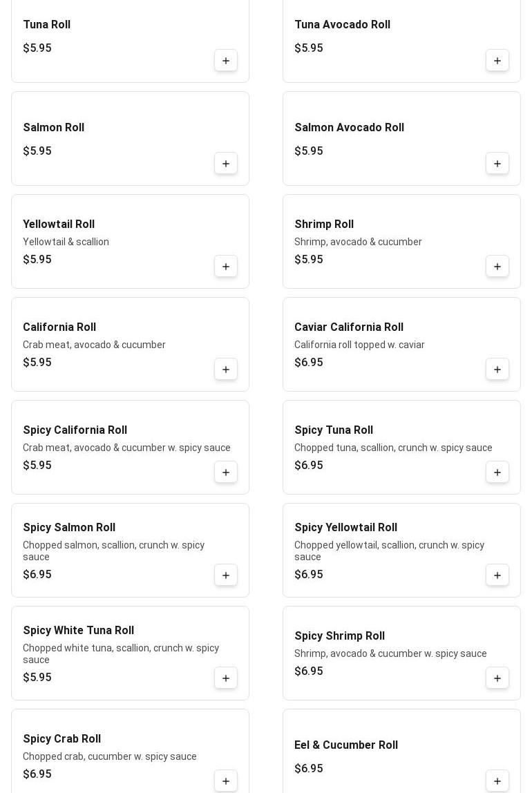The width and height of the screenshot is (532, 793).
Task: Add Spicy California Roll to order
Action: (x=226, y=472)
